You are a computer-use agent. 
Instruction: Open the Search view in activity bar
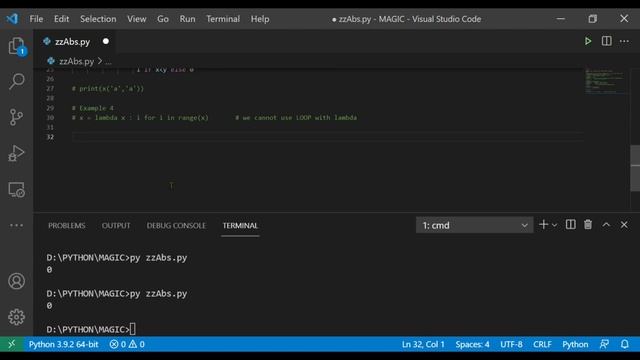point(16,81)
